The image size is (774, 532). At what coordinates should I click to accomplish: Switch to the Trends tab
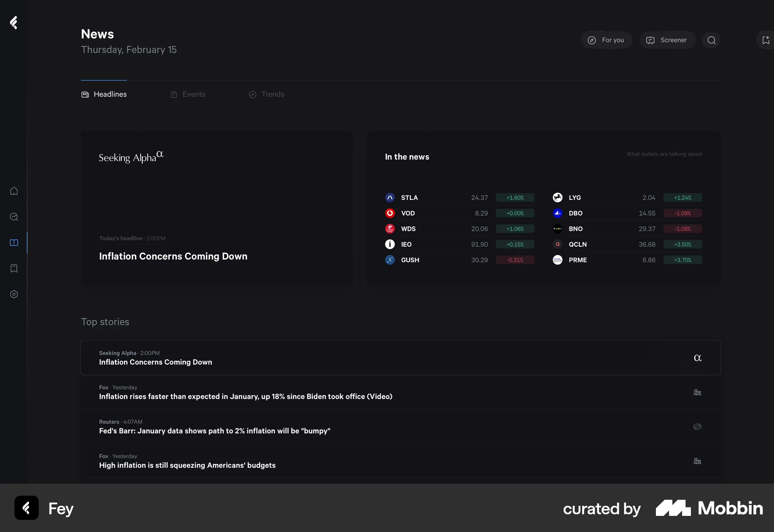coord(266,94)
